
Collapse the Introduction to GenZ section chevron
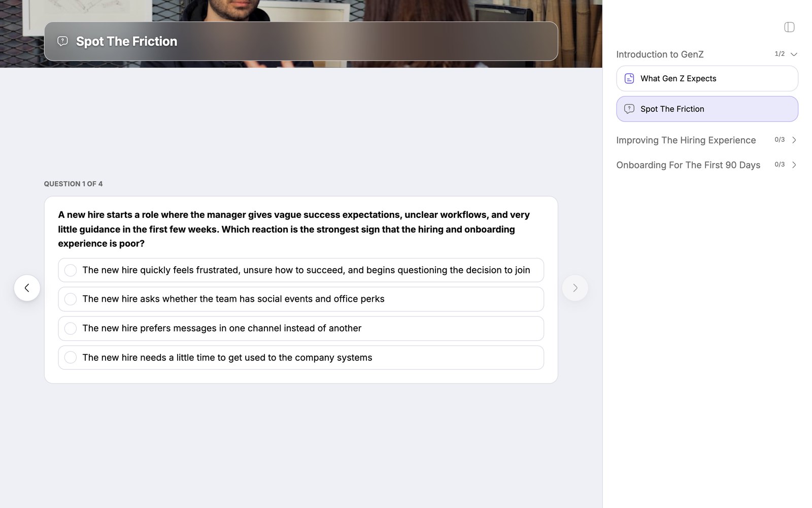click(794, 54)
